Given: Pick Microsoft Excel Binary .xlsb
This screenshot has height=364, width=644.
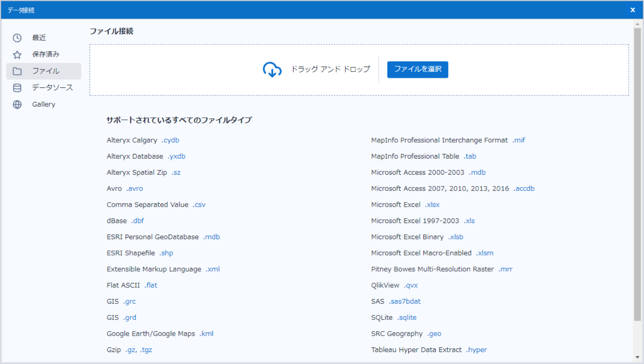Looking at the screenshot, I should [x=417, y=237].
